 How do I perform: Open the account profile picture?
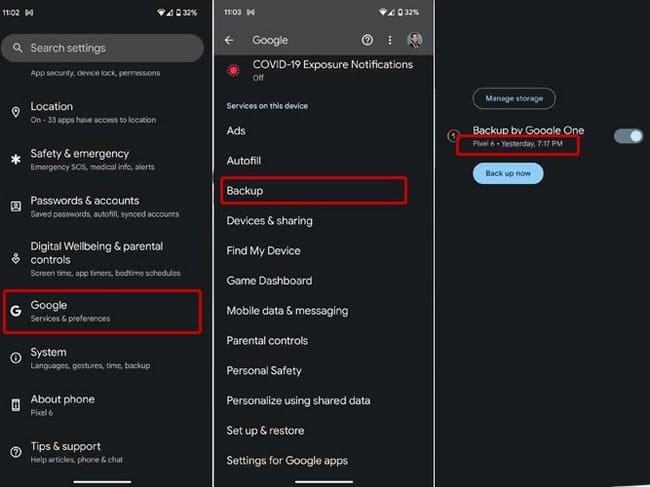[x=415, y=41]
